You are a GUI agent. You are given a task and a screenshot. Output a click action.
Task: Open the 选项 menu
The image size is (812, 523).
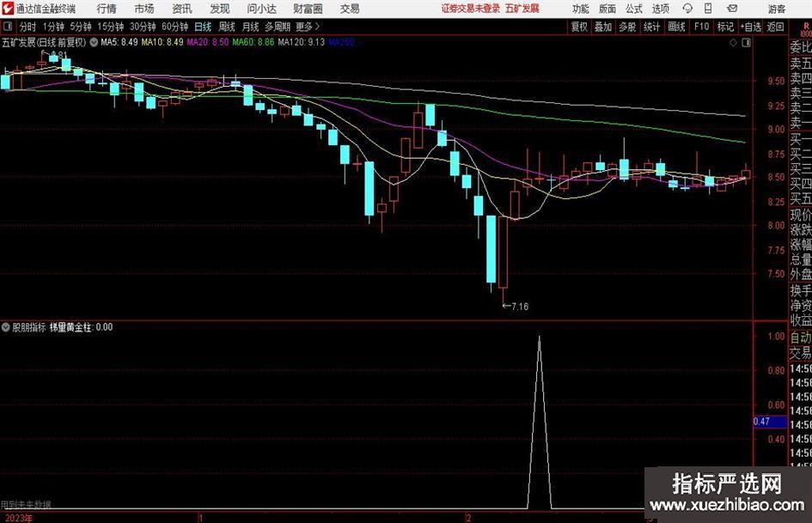click(660, 9)
